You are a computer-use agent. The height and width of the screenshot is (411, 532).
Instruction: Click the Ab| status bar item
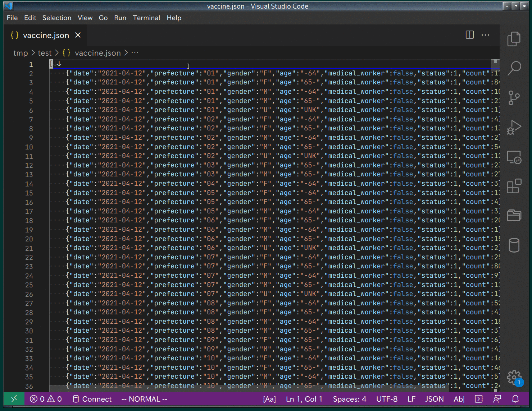(459, 399)
